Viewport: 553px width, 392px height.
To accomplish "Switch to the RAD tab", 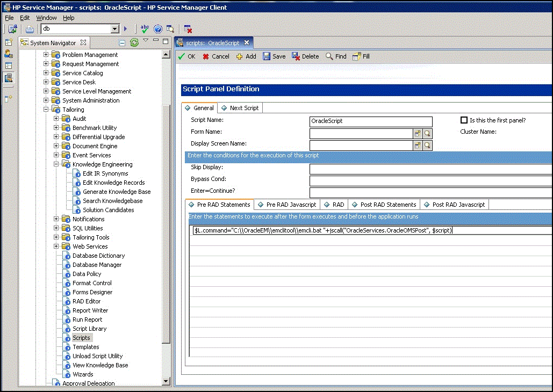I will 334,205.
